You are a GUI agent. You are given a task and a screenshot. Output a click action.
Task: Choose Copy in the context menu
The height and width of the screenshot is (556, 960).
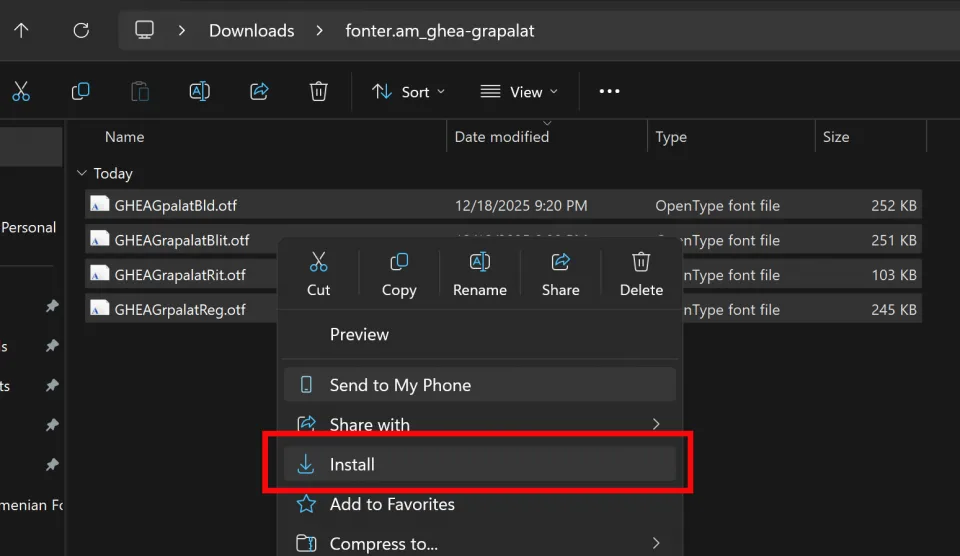(399, 274)
